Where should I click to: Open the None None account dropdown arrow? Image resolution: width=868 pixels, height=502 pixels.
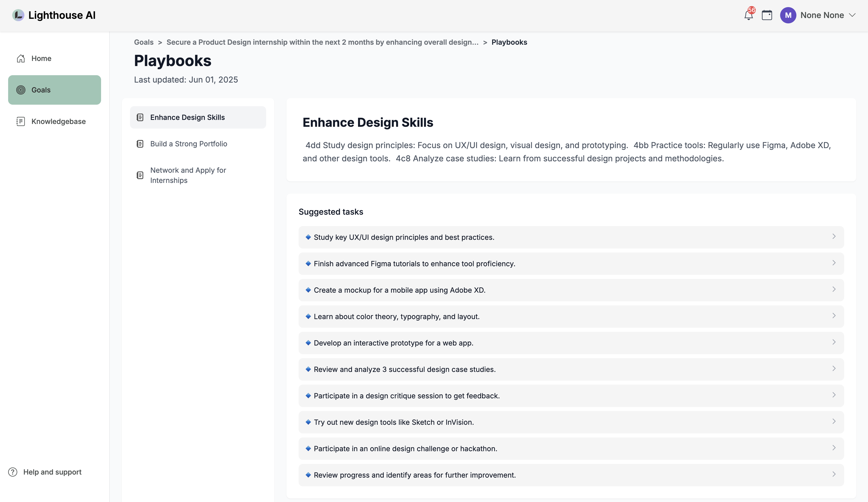click(852, 15)
